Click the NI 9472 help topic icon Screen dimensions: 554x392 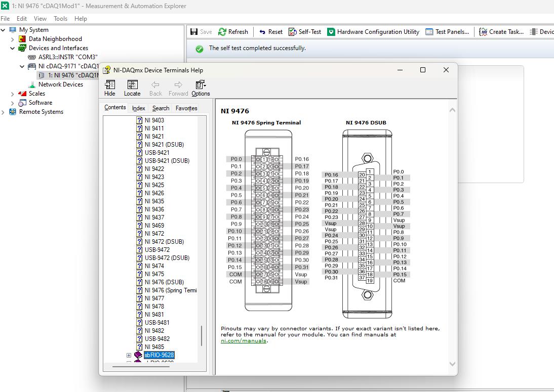[x=140, y=233]
